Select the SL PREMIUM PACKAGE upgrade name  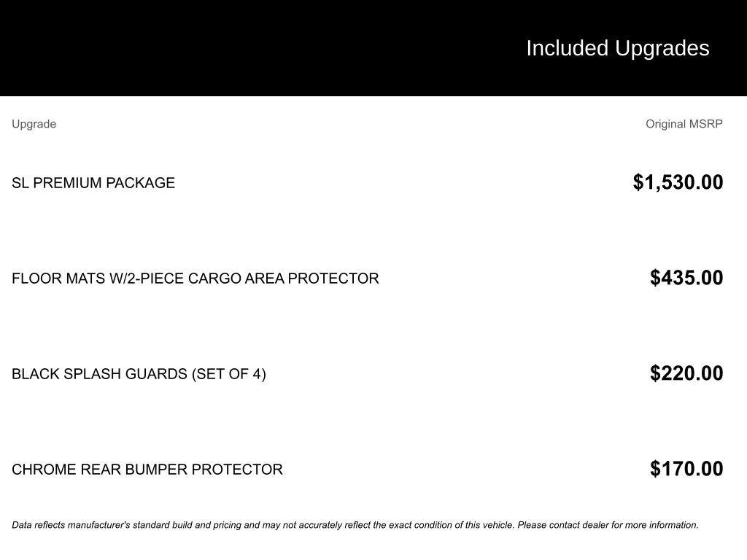coord(93,183)
